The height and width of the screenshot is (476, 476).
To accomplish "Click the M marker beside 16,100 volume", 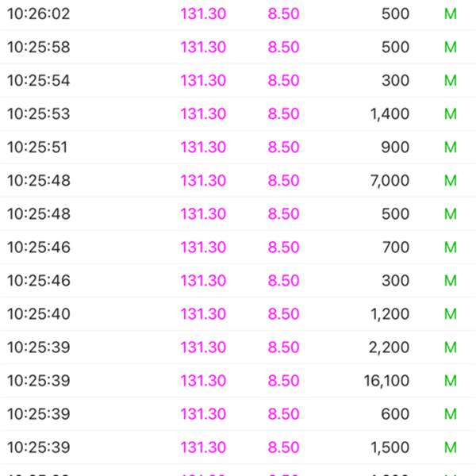I will 451,381.
